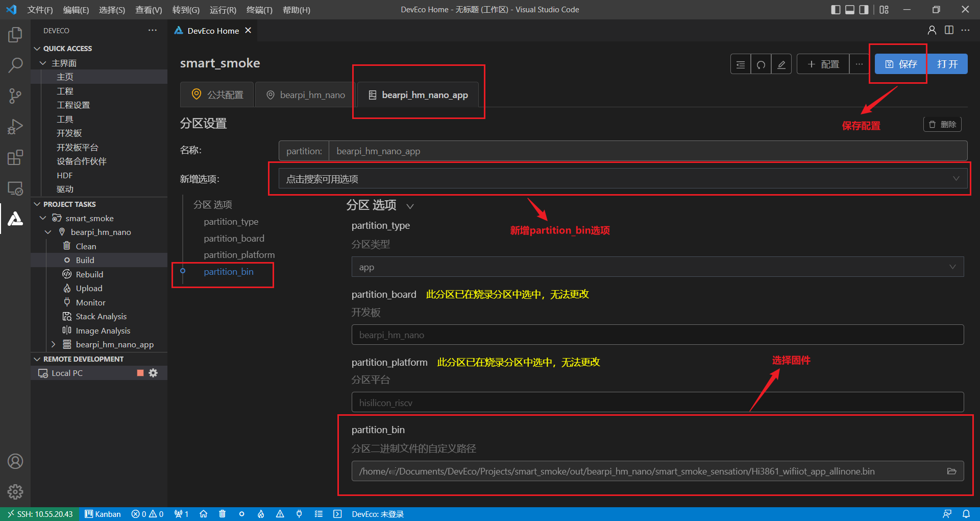Click the + 配置 add configuration button
This screenshot has height=521, width=980.
(x=823, y=64)
